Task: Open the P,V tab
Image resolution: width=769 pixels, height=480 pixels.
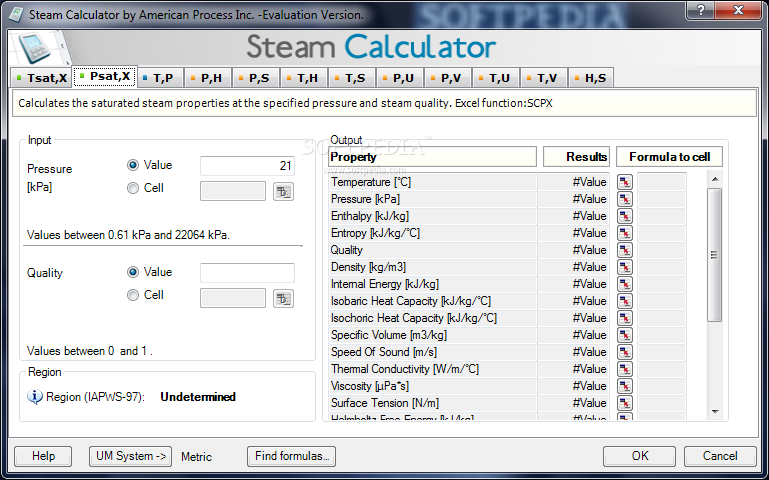Action: tap(449, 78)
